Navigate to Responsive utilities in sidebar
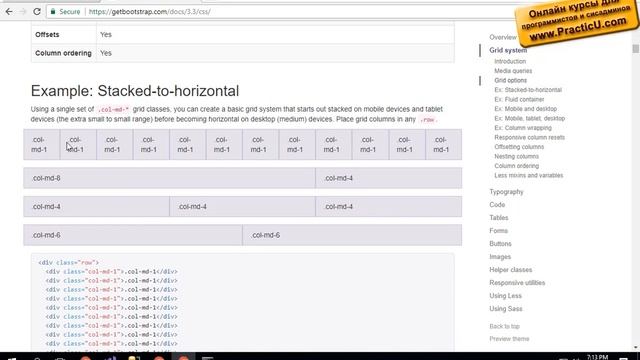Viewport: 640px width, 360px height. point(517,283)
